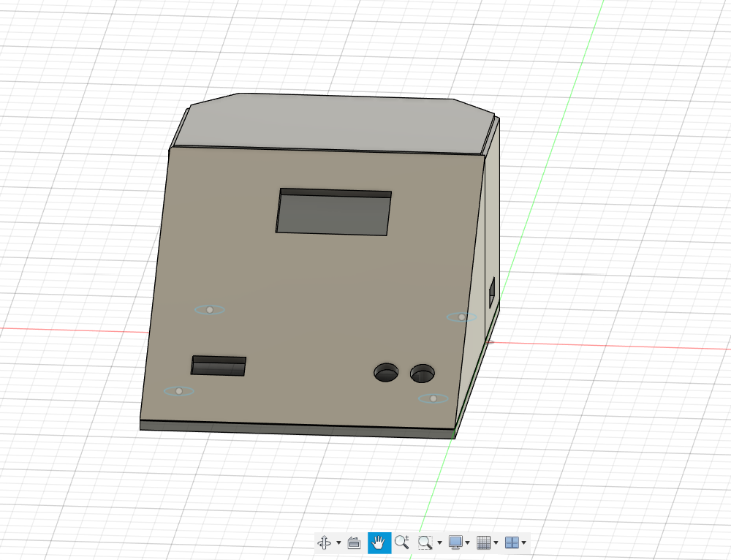Image resolution: width=731 pixels, height=560 pixels.
Task: Click the Look At icon
Action: click(x=355, y=542)
